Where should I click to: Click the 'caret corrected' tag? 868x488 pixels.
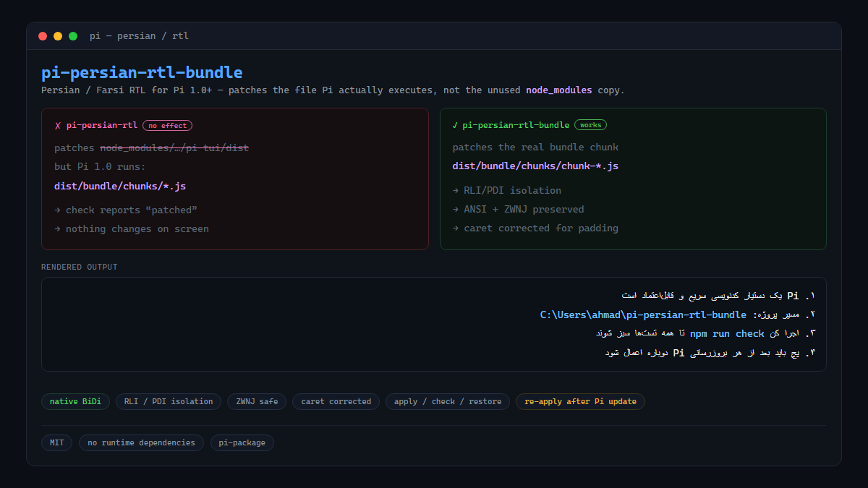tap(336, 401)
